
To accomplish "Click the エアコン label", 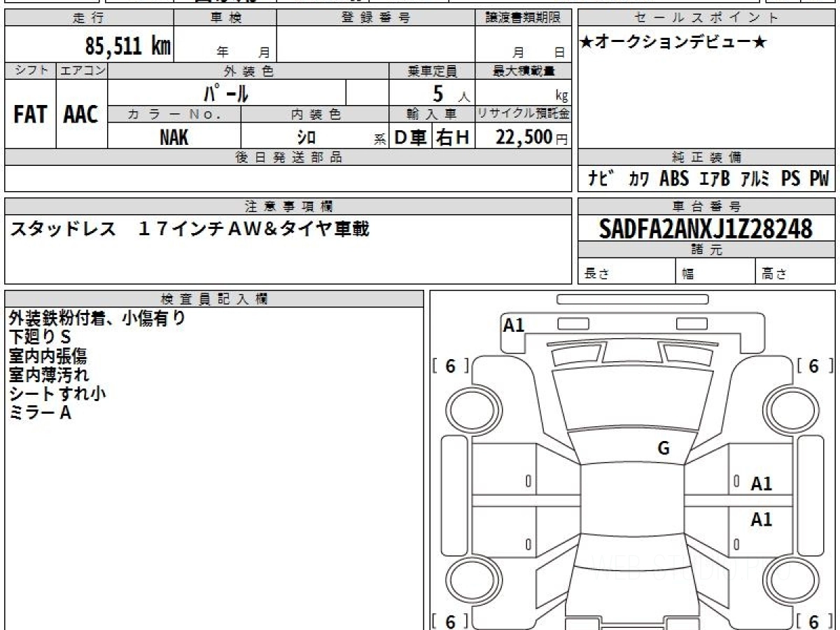I will [x=82, y=71].
